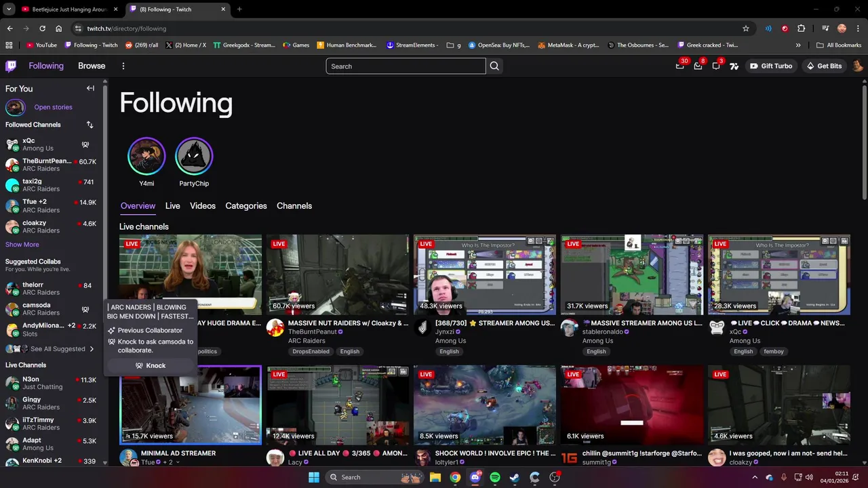
Task: Click the knock icon beside camsoda
Action: (85, 309)
